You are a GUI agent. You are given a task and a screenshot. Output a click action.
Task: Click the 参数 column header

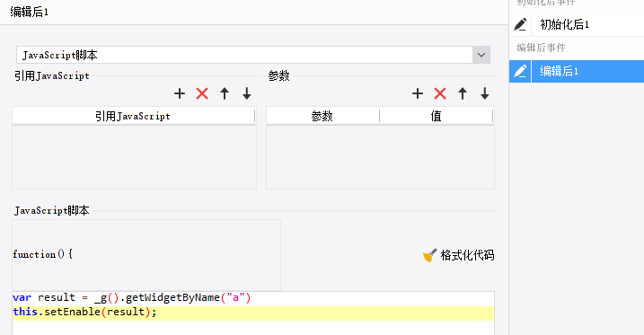click(x=322, y=116)
